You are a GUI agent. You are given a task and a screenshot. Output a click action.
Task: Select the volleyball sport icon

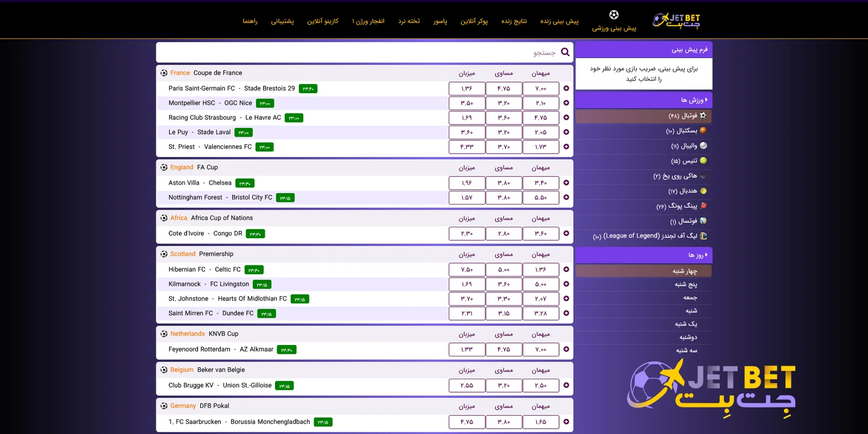pos(703,145)
